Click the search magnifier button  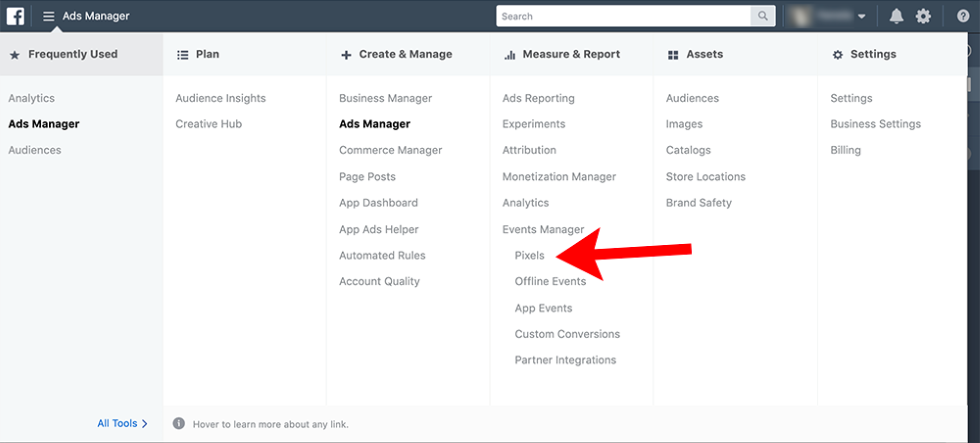coord(762,16)
